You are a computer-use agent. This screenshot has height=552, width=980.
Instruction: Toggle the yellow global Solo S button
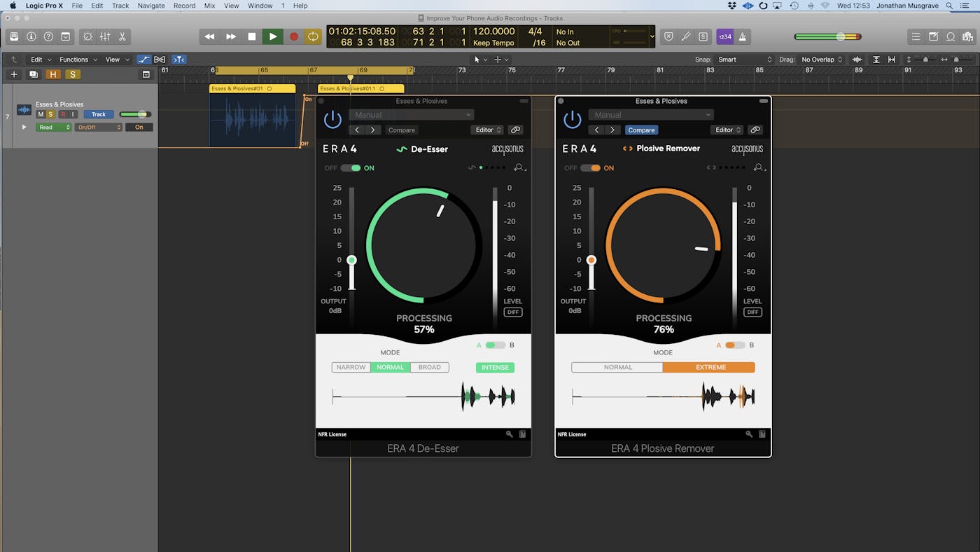coord(72,74)
